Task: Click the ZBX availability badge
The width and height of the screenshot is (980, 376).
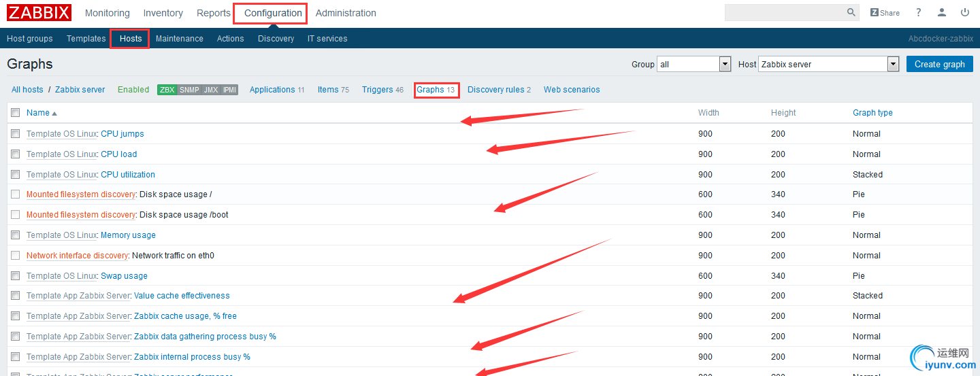Action: coord(167,90)
